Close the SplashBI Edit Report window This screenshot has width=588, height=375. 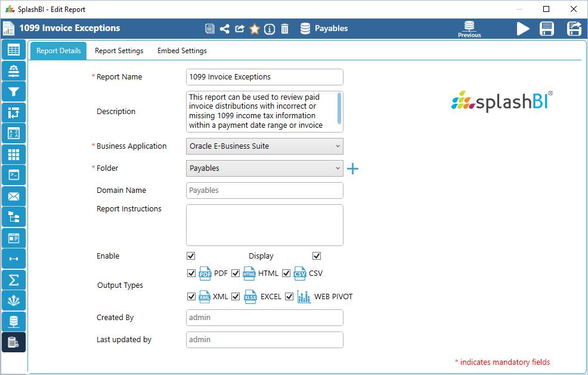pyautogui.click(x=573, y=9)
